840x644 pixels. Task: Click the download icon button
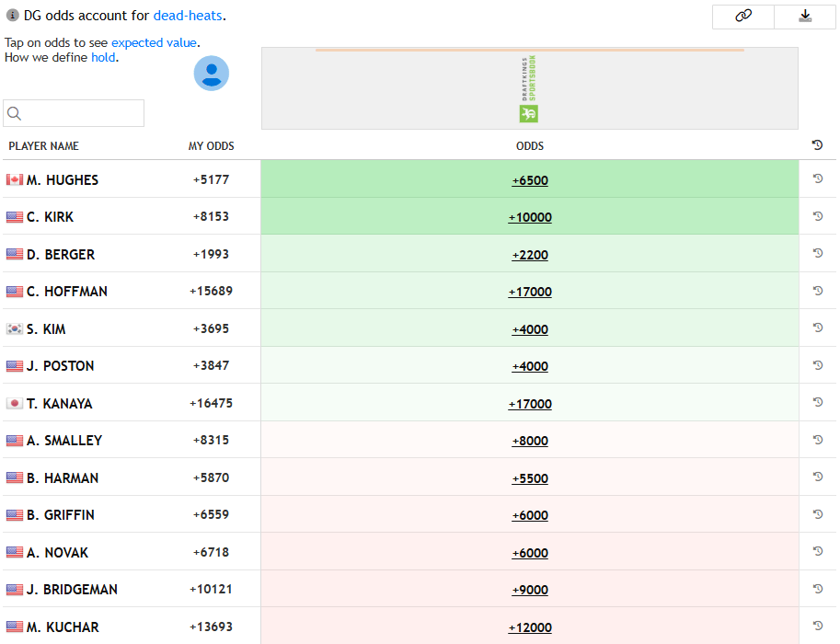tap(805, 17)
